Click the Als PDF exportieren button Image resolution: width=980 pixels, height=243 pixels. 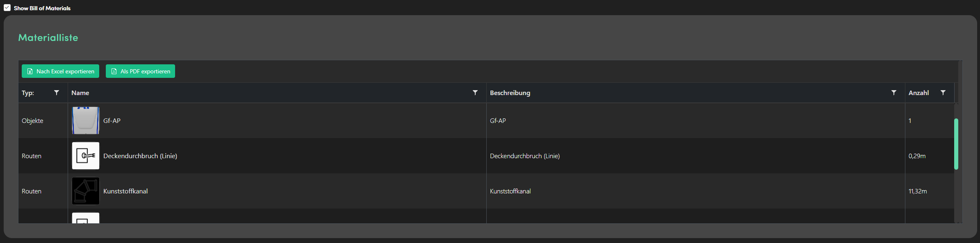point(140,71)
